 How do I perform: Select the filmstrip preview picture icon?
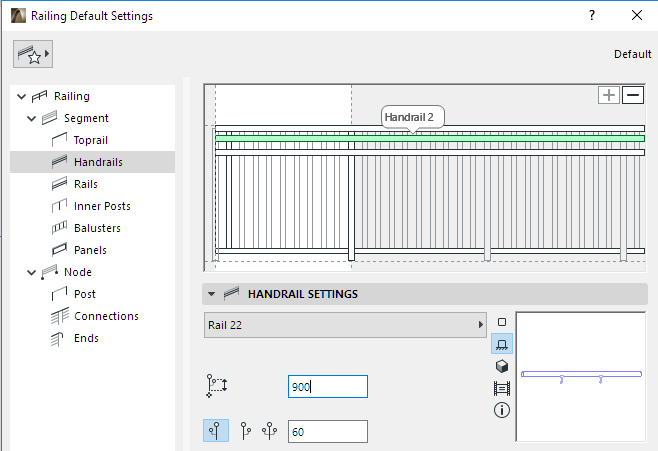(x=502, y=388)
